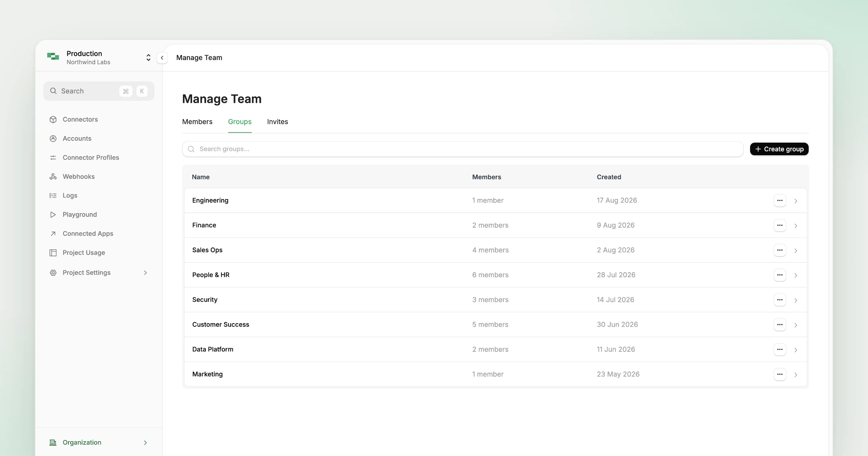
Task: Open Project Usage page
Action: 84,253
